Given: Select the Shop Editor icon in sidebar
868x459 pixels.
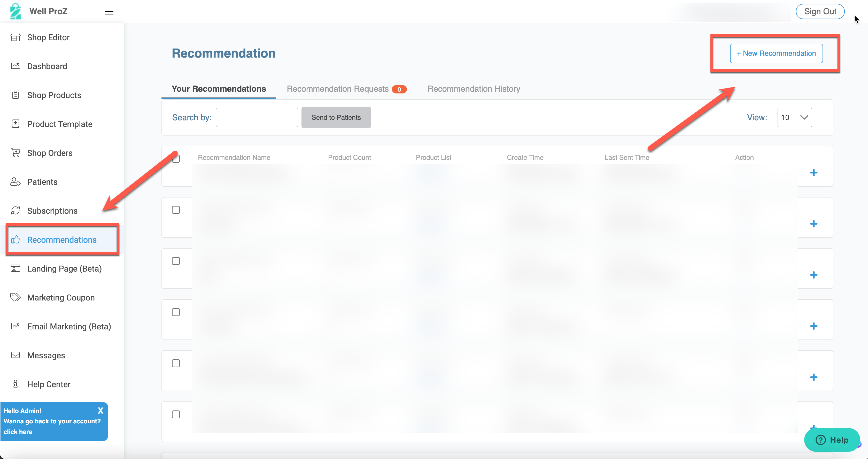Looking at the screenshot, I should click(16, 37).
